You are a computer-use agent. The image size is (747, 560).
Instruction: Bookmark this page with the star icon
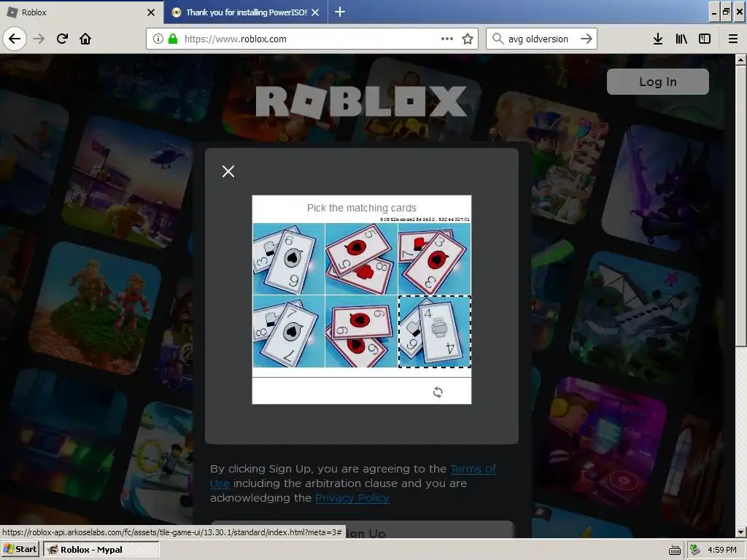[468, 39]
